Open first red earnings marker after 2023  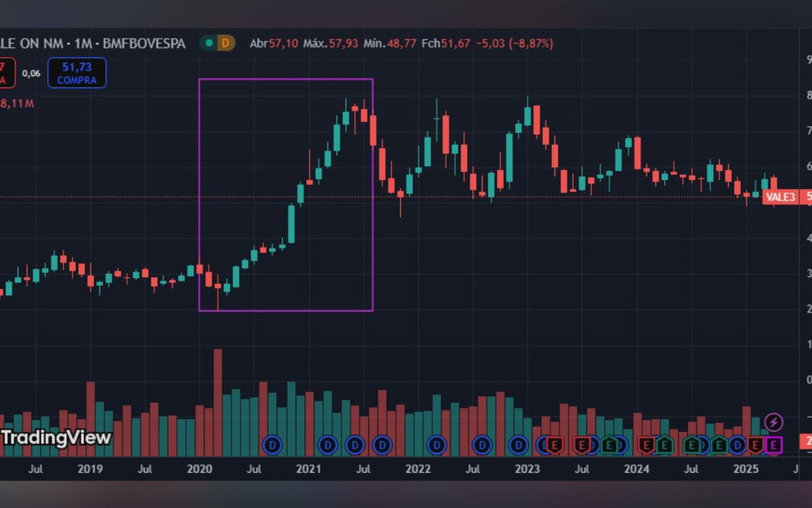(x=555, y=445)
